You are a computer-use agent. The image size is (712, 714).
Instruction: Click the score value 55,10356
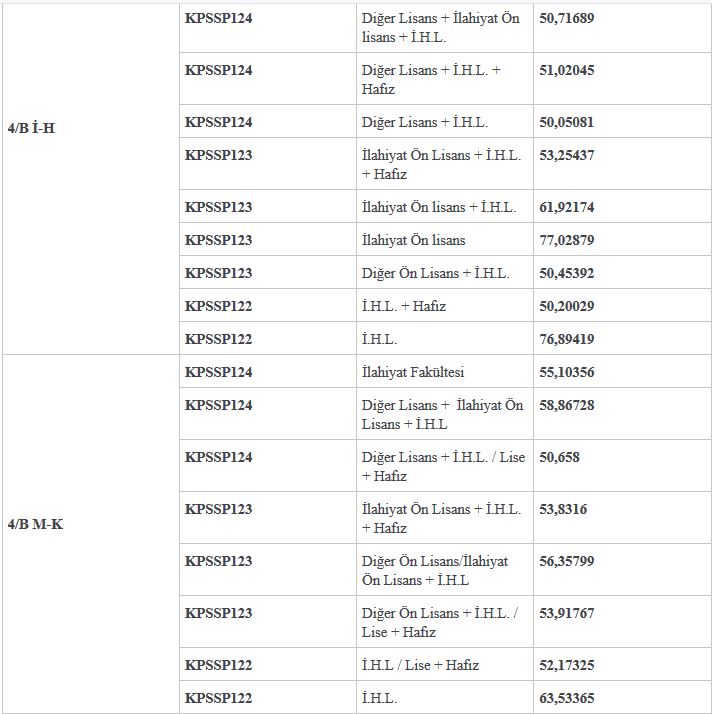click(566, 372)
